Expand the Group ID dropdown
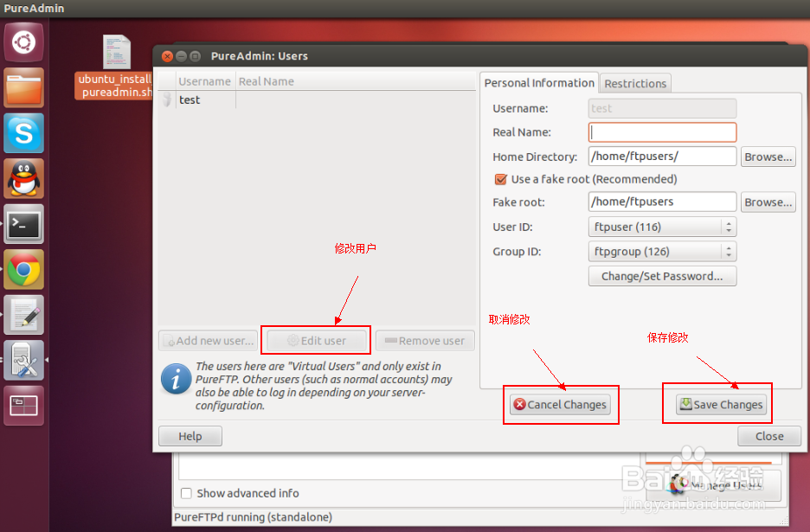 point(662,252)
